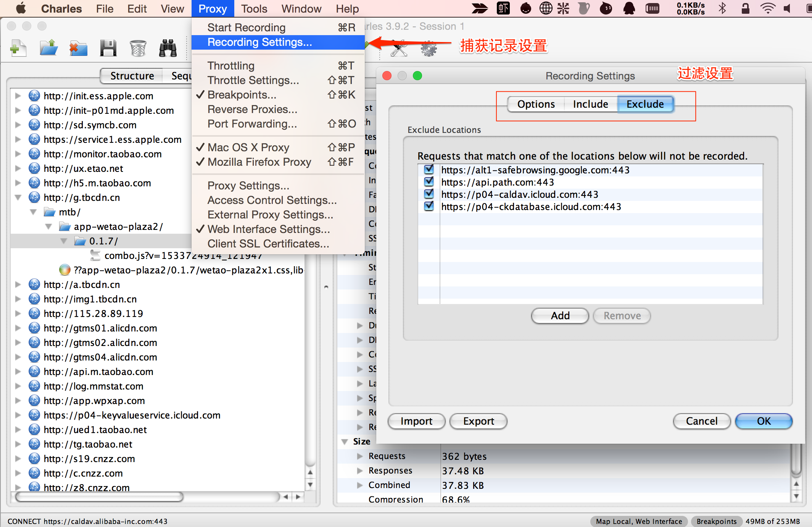Collapse the 0.1.7/ folder

[x=64, y=241]
